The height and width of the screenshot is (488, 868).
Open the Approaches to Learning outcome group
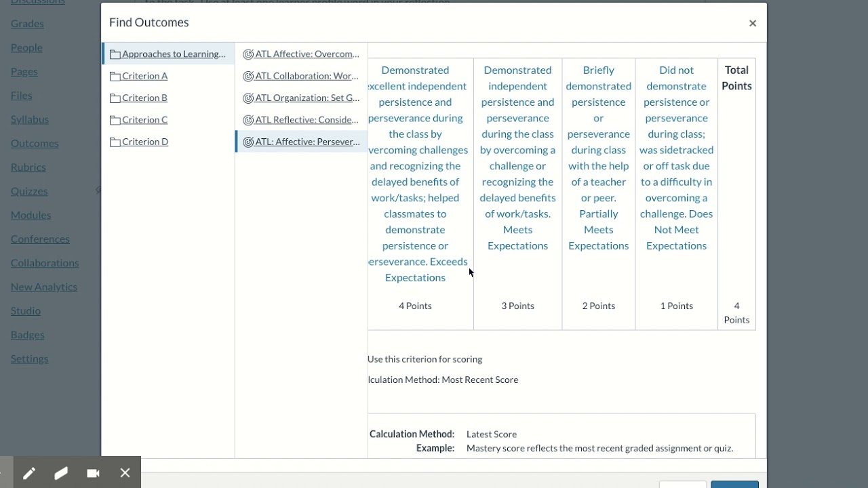click(174, 54)
